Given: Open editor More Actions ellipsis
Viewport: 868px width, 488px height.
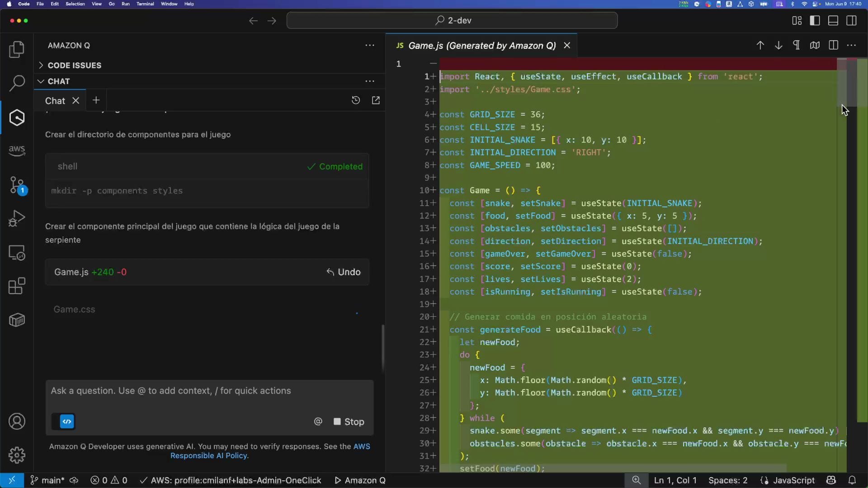Looking at the screenshot, I should [x=851, y=45].
